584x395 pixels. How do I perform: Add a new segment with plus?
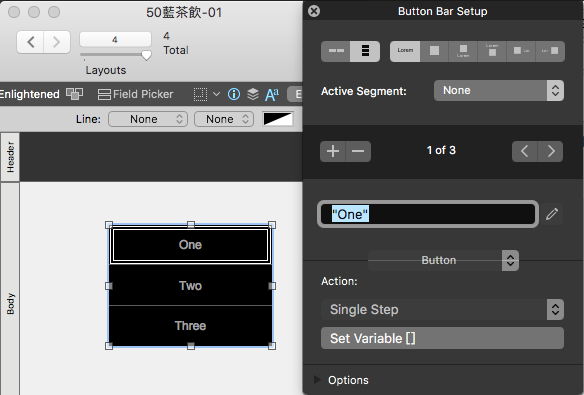[333, 151]
